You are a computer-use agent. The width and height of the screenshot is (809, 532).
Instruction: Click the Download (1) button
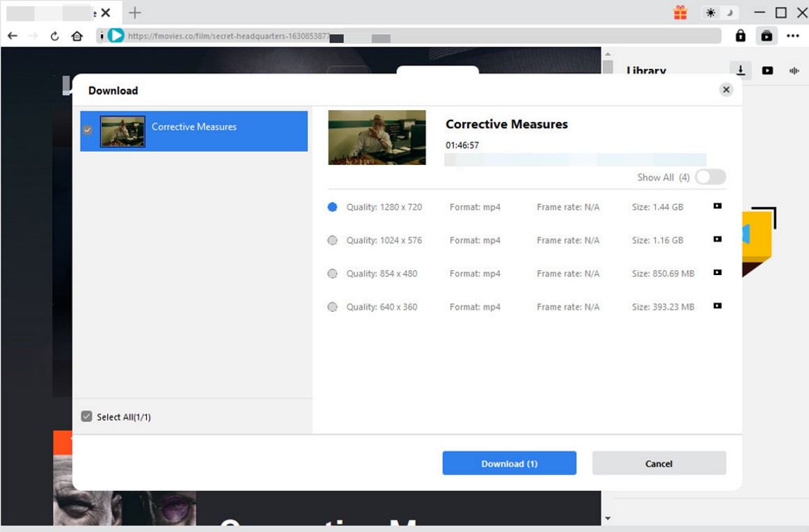(x=509, y=463)
